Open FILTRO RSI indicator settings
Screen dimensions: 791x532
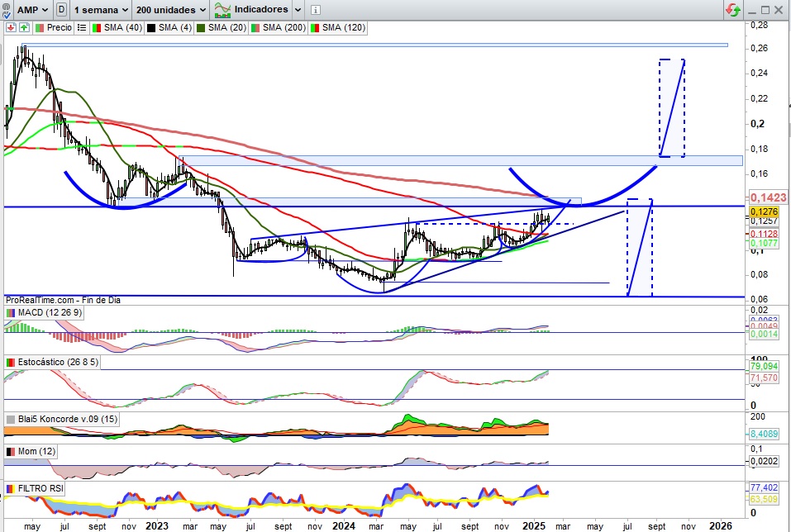click(35, 489)
